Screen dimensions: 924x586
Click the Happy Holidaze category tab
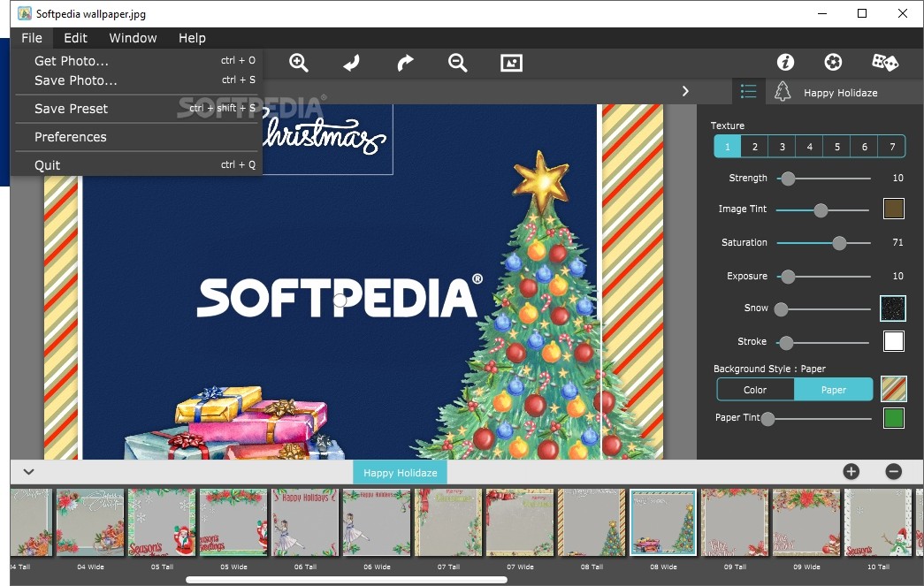(x=401, y=472)
